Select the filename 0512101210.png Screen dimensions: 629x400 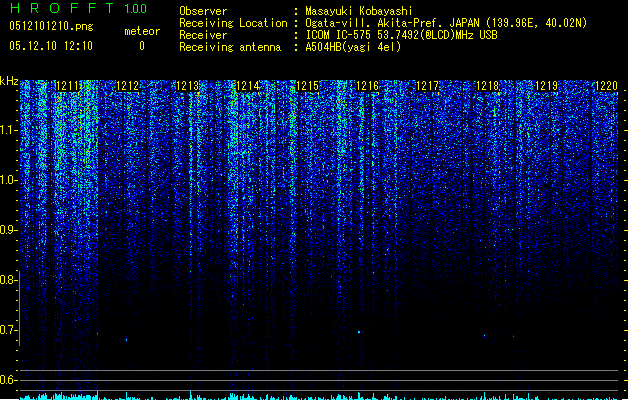(51, 26)
